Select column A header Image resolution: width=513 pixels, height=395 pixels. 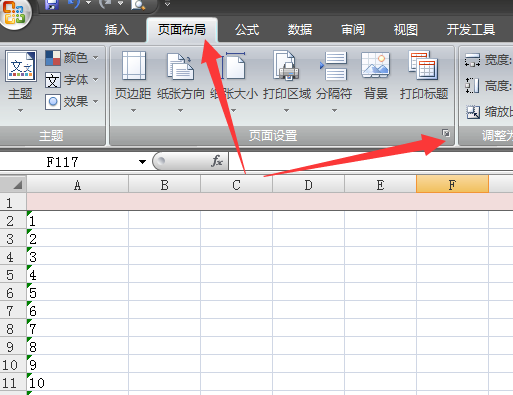pos(78,185)
